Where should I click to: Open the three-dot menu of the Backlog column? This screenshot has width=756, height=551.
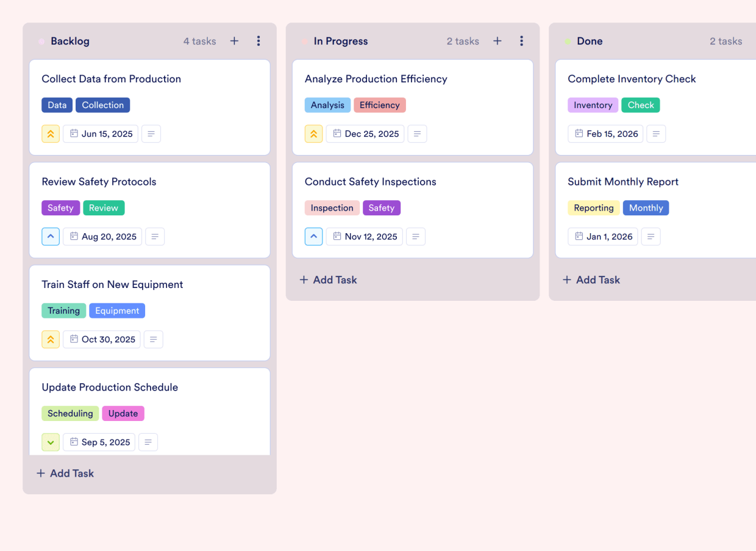coord(259,41)
